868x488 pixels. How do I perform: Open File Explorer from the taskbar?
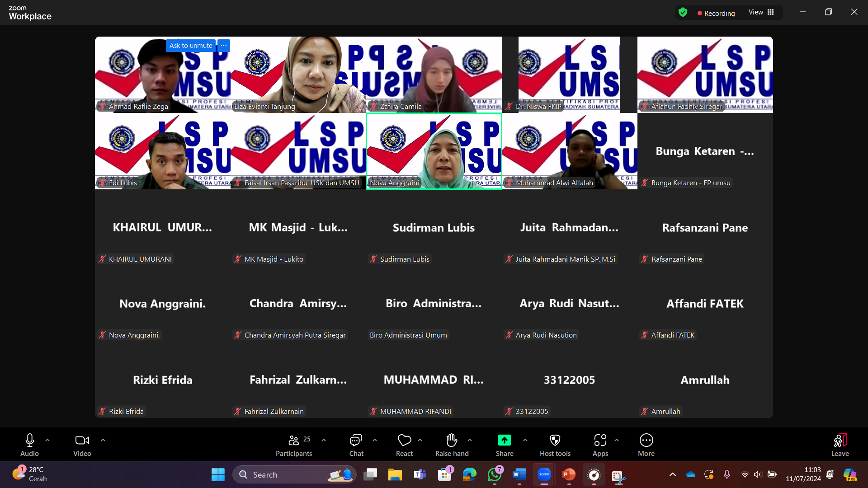pyautogui.click(x=395, y=474)
